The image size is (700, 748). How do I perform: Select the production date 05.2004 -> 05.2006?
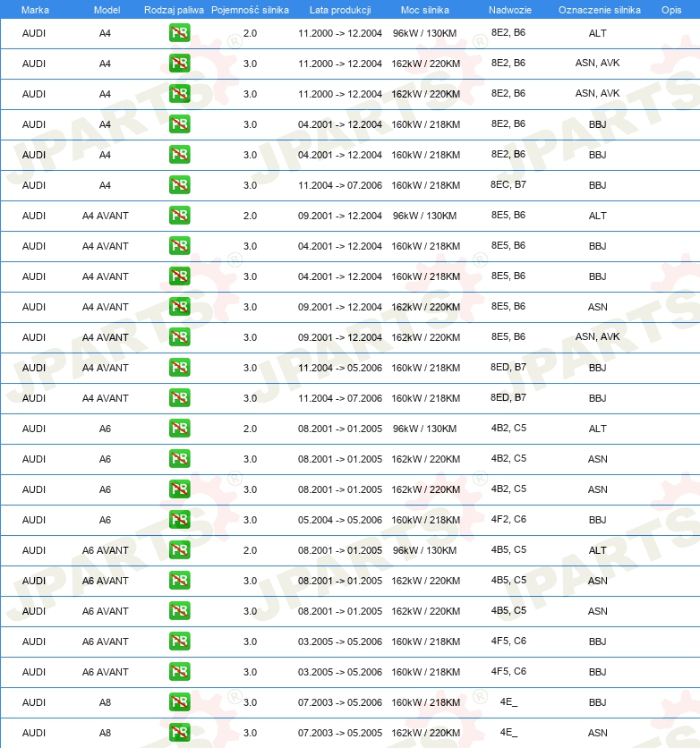pos(340,520)
